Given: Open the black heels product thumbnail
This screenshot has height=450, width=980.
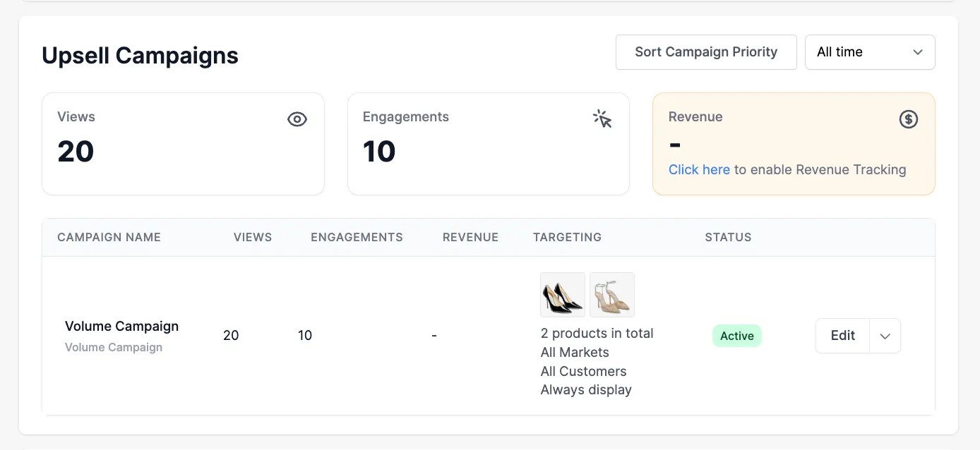Looking at the screenshot, I should (x=563, y=295).
